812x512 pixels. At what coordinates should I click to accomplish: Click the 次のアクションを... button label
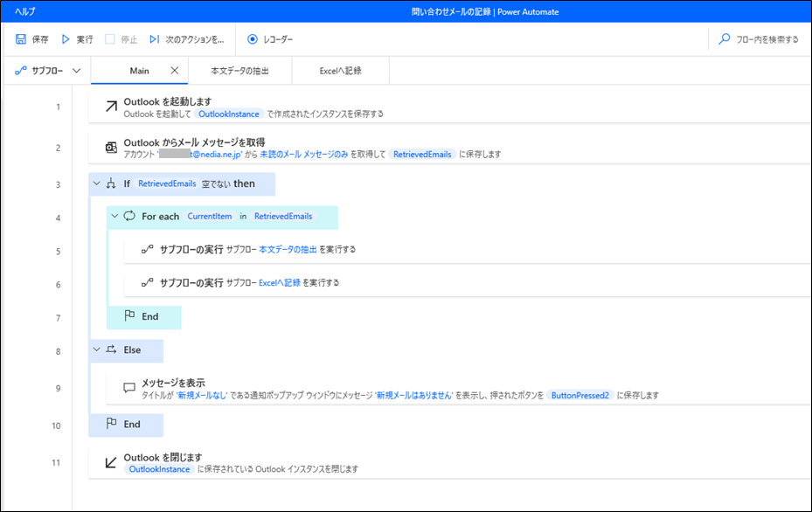pos(195,39)
